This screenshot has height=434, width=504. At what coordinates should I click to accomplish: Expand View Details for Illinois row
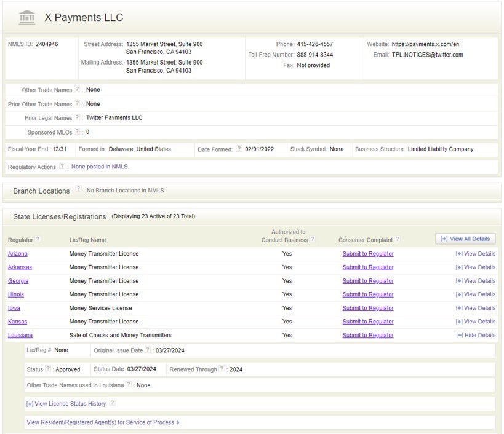(476, 294)
